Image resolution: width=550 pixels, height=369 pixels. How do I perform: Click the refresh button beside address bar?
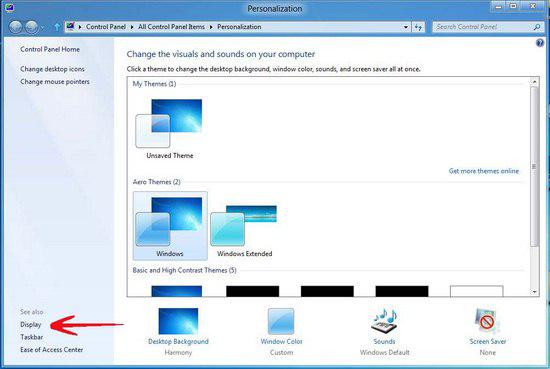[418, 27]
